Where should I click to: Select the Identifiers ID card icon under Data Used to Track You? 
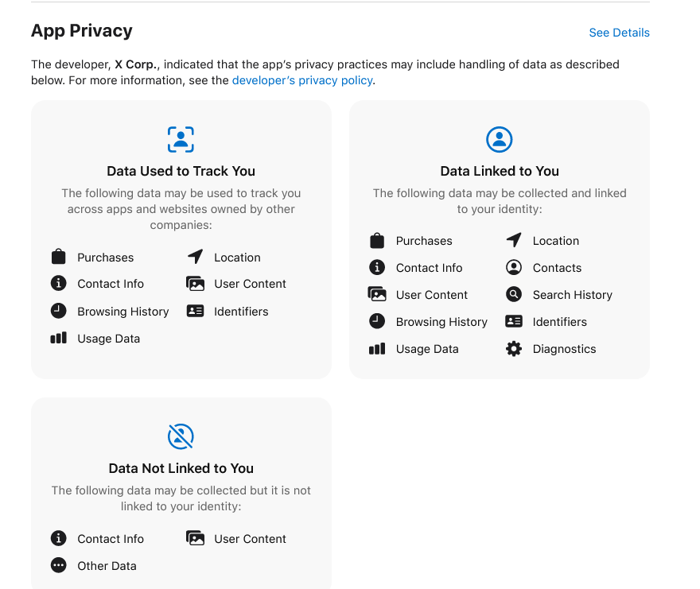pyautogui.click(x=195, y=311)
